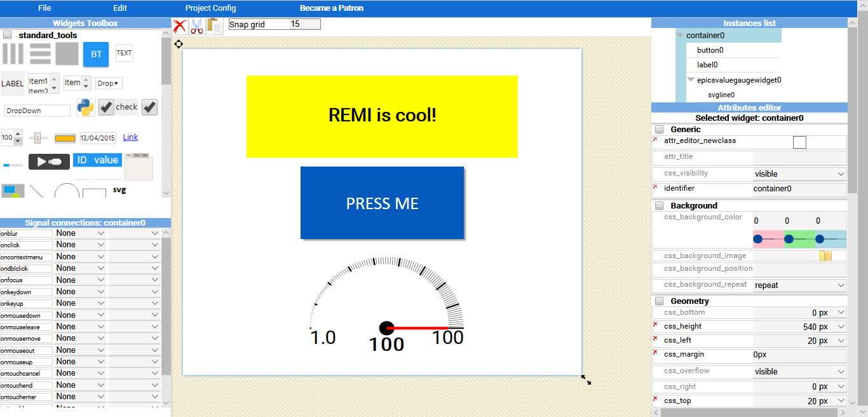The width and height of the screenshot is (868, 417).
Task: Collapse the standard_tools group
Action: (x=8, y=35)
